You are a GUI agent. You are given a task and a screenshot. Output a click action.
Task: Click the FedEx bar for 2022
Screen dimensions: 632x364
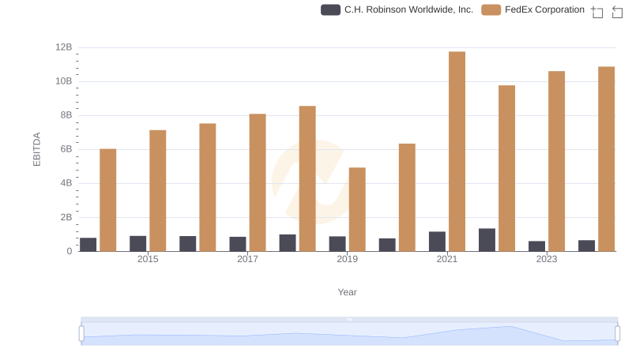click(506, 168)
